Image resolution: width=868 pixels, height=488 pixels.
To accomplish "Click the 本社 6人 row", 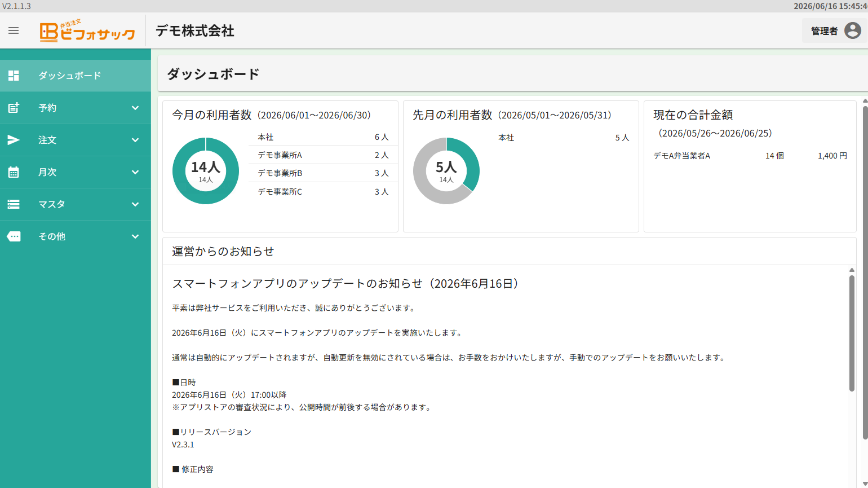I will point(323,137).
